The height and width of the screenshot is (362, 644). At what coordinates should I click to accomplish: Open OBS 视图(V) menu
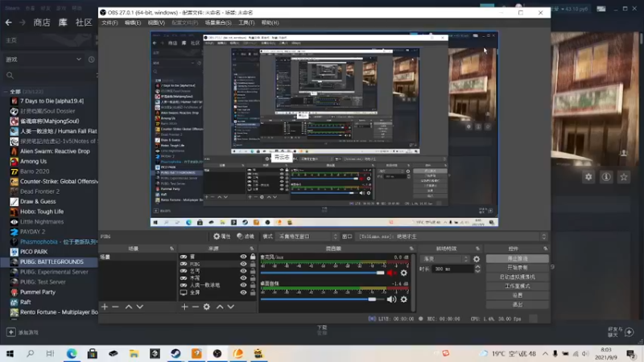click(x=156, y=23)
